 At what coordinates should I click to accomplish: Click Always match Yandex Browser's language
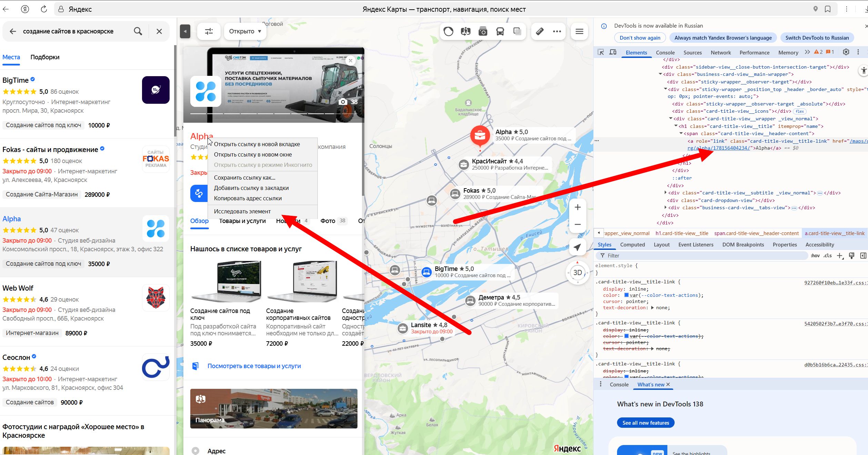click(x=723, y=38)
